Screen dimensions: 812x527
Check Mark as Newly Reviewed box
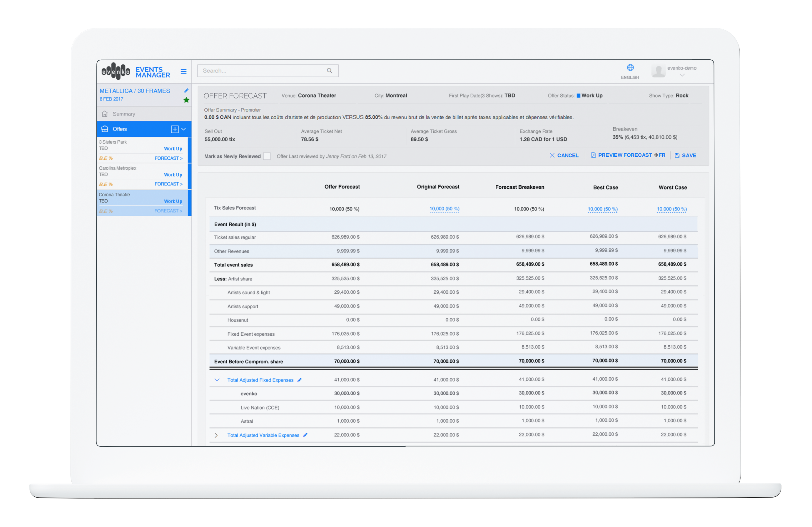pyautogui.click(x=267, y=156)
